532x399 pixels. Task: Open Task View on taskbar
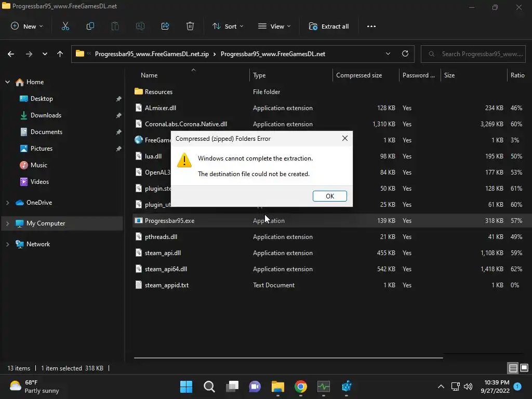[232, 387]
